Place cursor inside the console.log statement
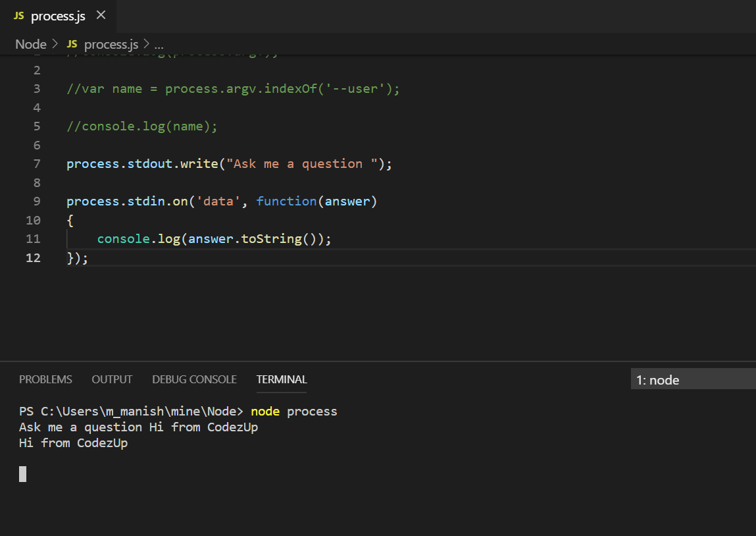Image resolution: width=756 pixels, height=536 pixels. click(x=211, y=238)
